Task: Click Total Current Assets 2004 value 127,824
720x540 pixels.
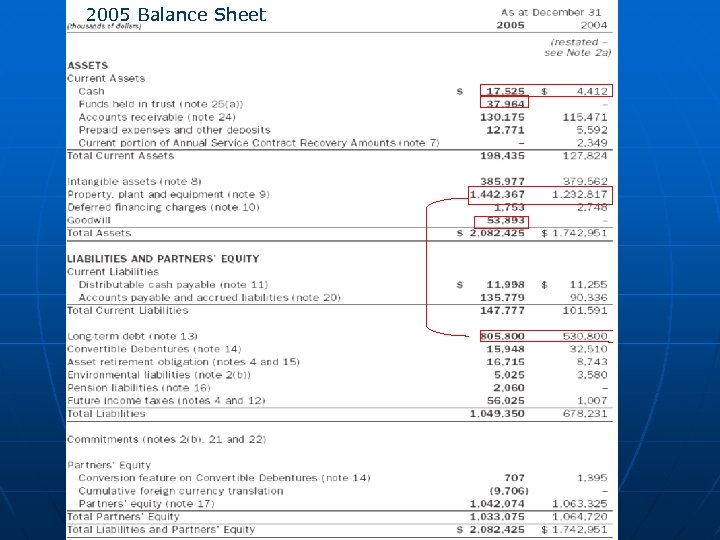Action: point(585,156)
